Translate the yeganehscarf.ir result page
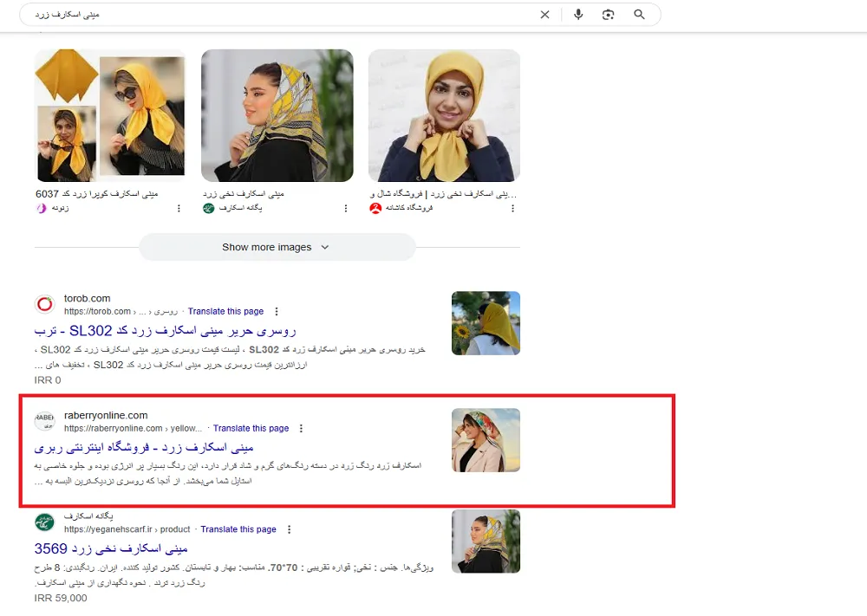This screenshot has height=616, width=867. pos(238,529)
